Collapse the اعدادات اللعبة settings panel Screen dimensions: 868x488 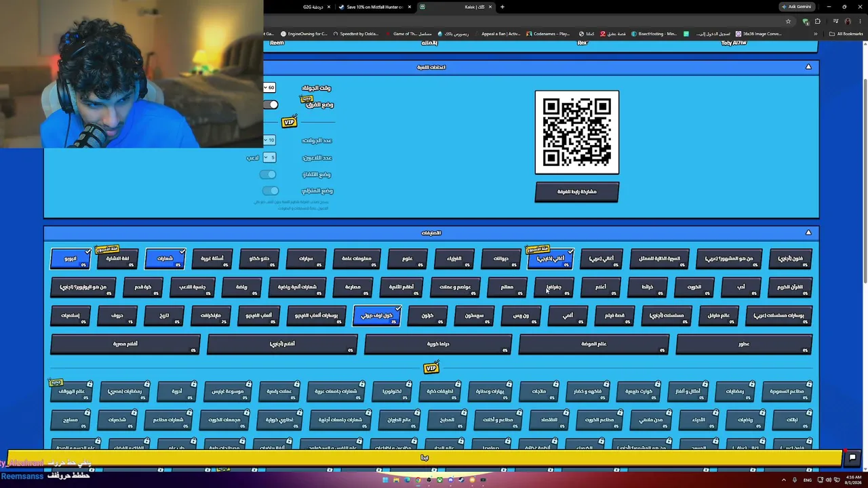(x=808, y=67)
